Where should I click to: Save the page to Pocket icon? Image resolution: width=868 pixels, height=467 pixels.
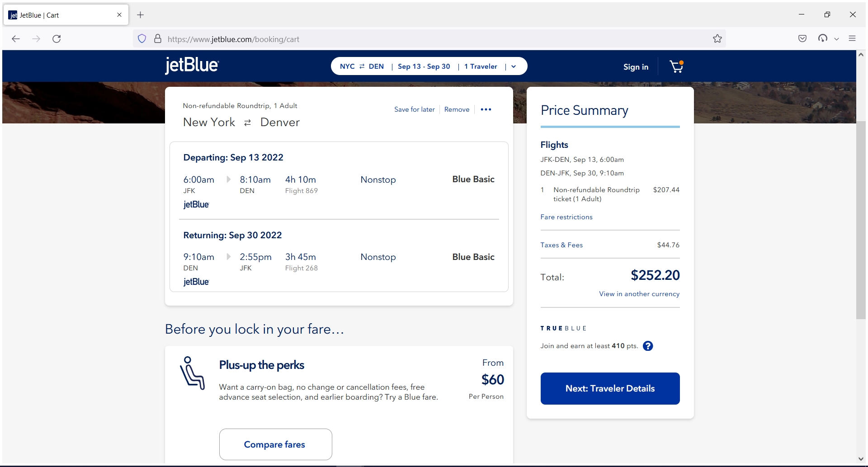[802, 38]
